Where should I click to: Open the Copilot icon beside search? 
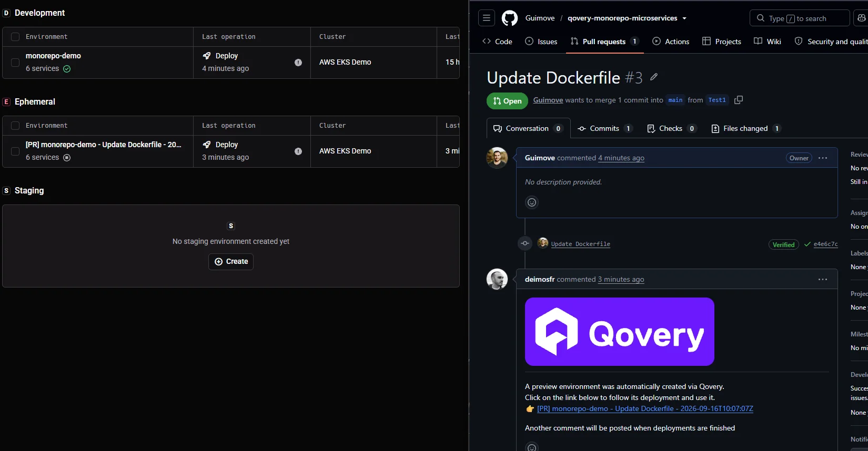tap(862, 18)
